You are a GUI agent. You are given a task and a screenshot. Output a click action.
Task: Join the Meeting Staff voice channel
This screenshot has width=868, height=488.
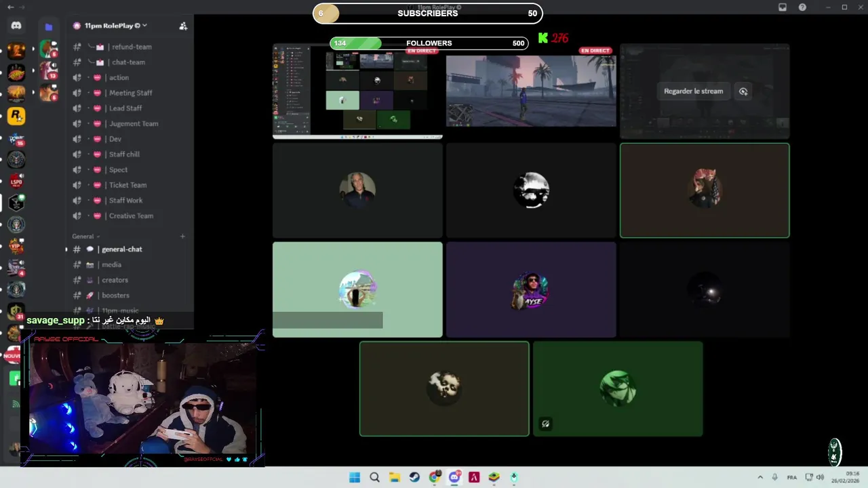[129, 93]
